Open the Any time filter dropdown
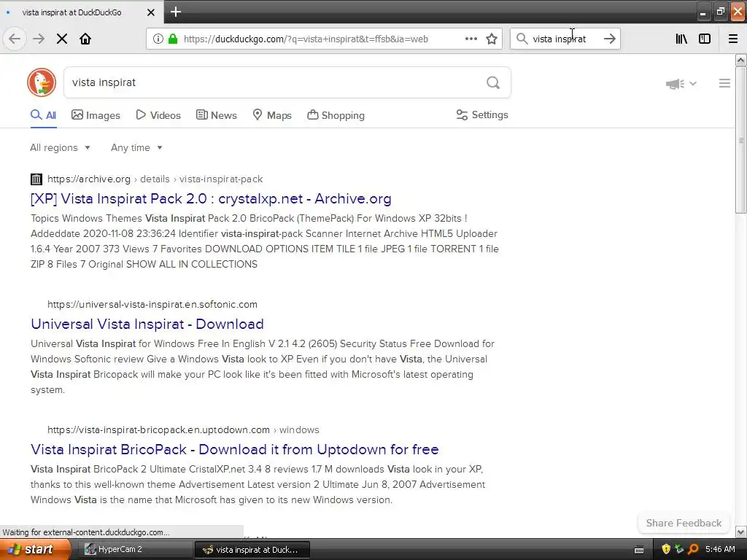 click(136, 147)
